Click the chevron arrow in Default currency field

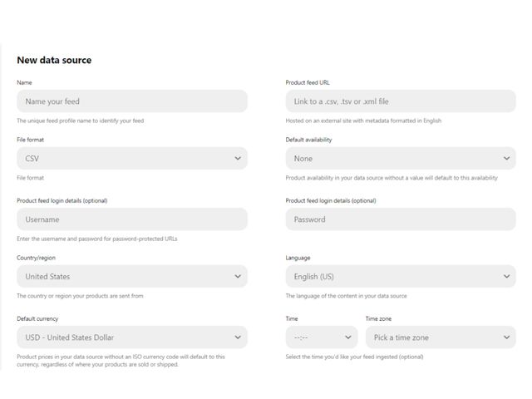click(238, 337)
